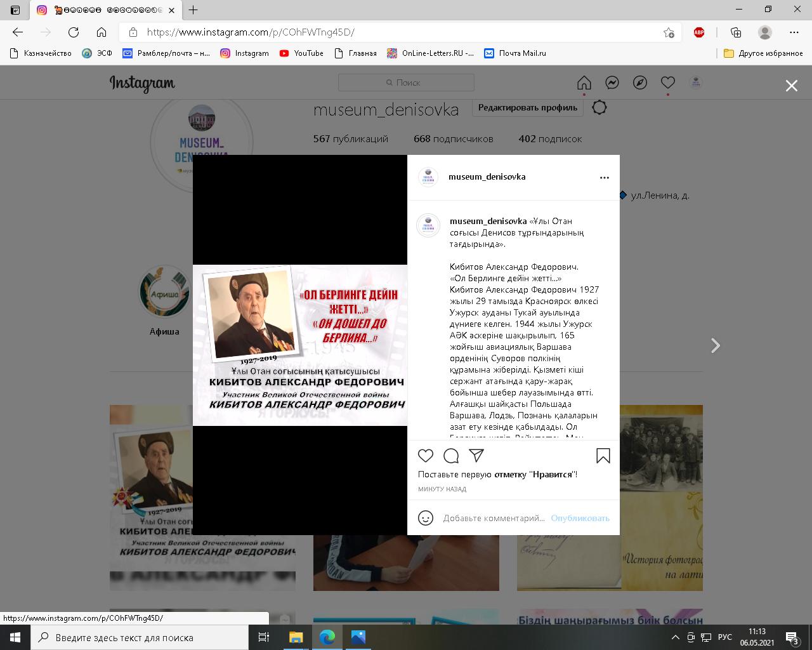
Task: Open new browser tab plus button
Action: click(x=193, y=10)
